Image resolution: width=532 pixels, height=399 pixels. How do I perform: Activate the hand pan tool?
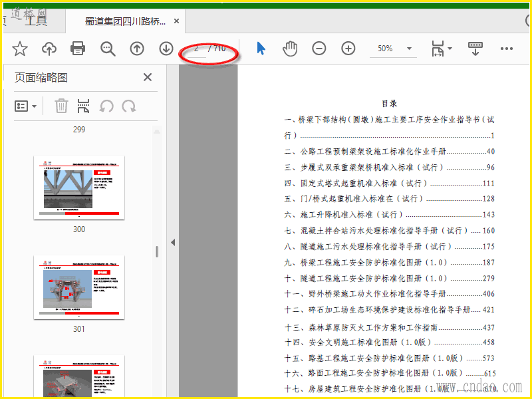click(290, 49)
